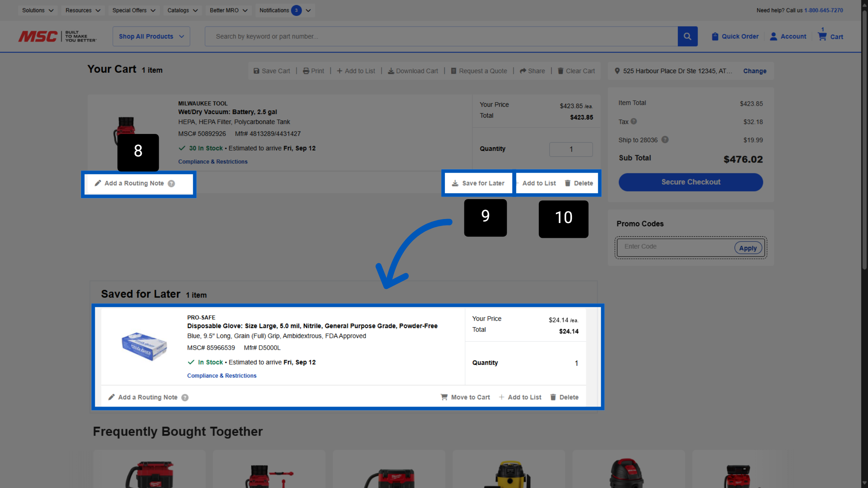Click the MSC# 50892926 text
This screenshot has height=488, width=868.
pos(202,134)
